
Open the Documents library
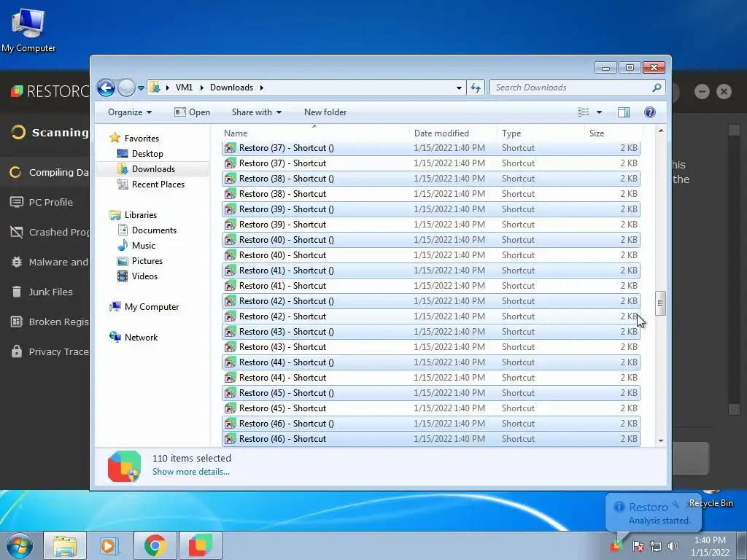154,230
